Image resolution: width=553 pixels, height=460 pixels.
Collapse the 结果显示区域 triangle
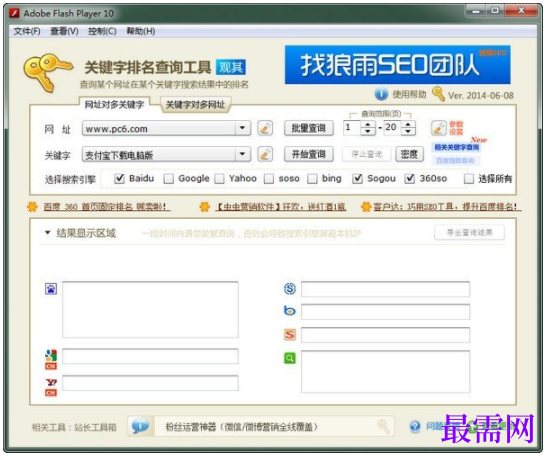[48, 233]
